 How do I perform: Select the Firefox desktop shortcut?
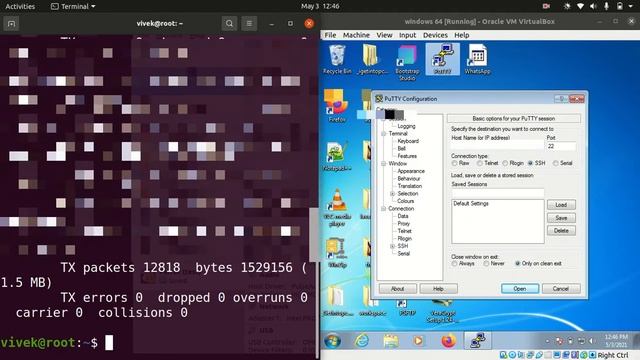point(337,107)
